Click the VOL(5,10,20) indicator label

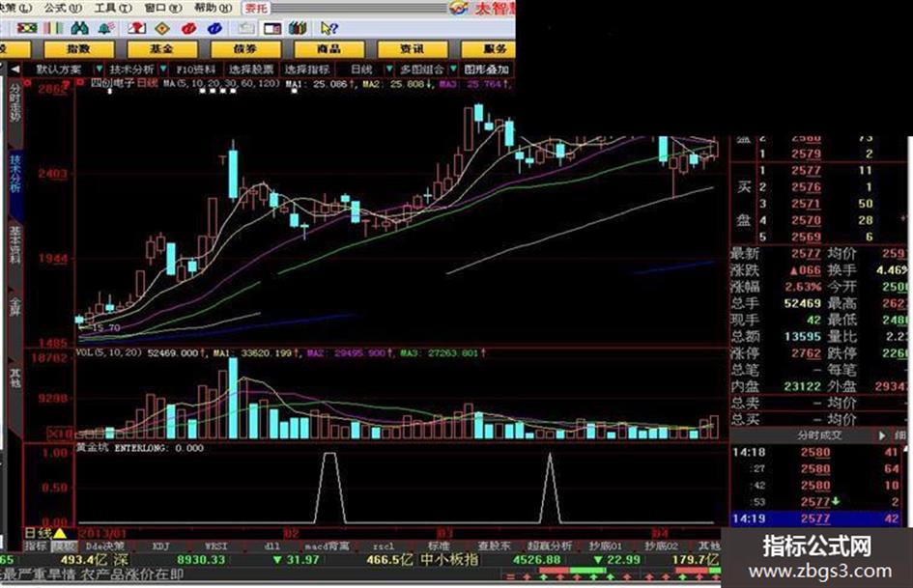click(x=109, y=352)
